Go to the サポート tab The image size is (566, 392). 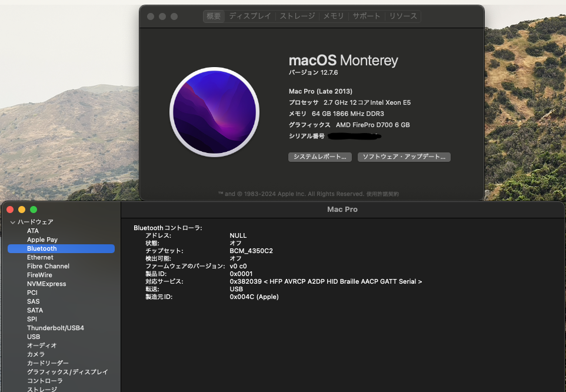click(367, 16)
